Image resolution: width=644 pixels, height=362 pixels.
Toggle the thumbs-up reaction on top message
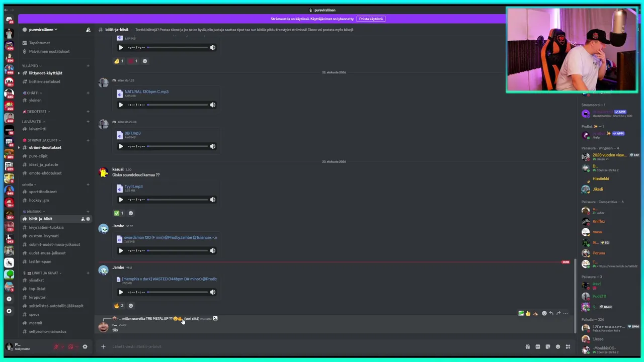[x=119, y=61]
